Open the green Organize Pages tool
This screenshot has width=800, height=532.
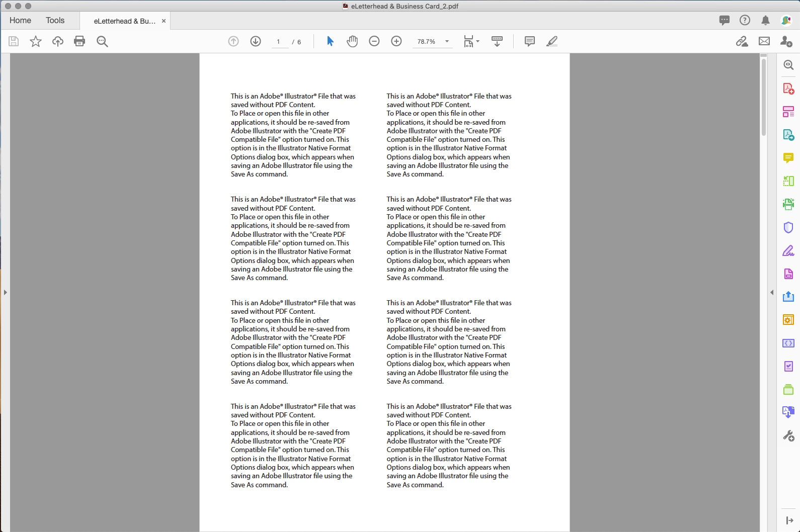pyautogui.click(x=788, y=181)
